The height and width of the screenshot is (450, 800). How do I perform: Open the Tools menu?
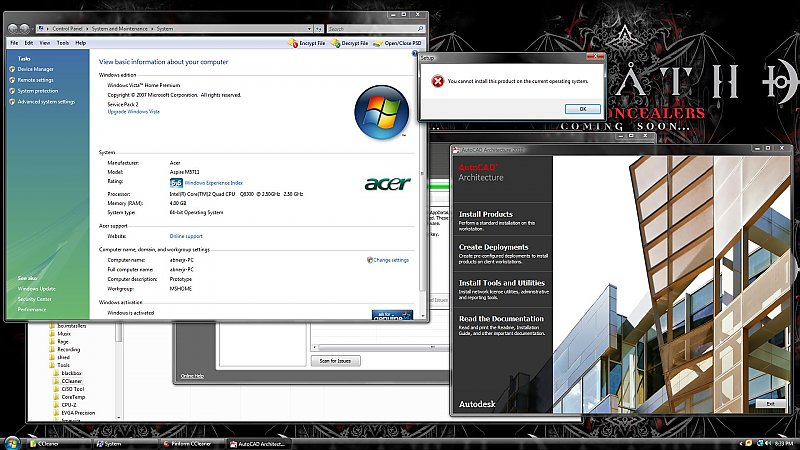click(x=63, y=43)
